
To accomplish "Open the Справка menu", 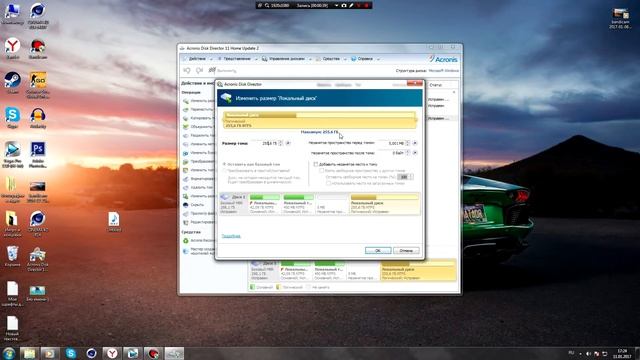I will 365,59.
